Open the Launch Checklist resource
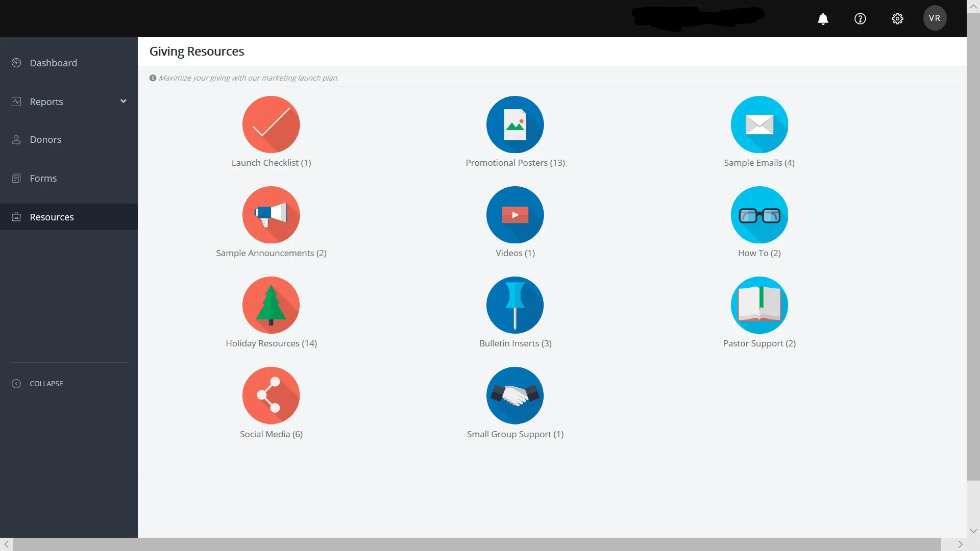Image resolution: width=980 pixels, height=551 pixels. [x=271, y=124]
